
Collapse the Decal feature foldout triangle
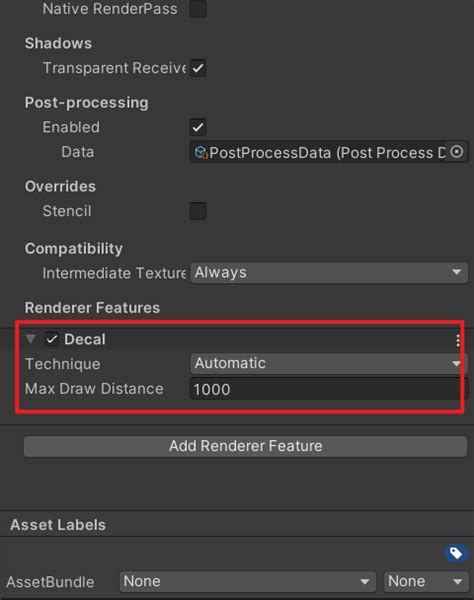(x=30, y=339)
